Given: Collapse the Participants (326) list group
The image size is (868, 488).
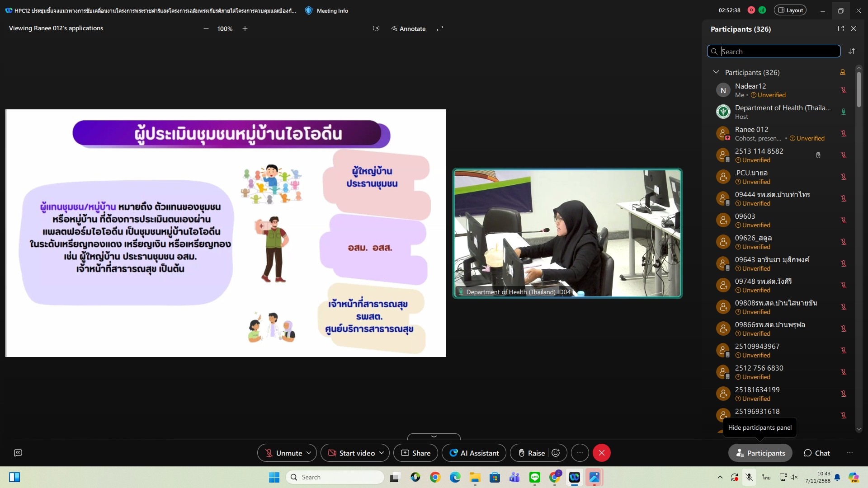Looking at the screenshot, I should [716, 72].
